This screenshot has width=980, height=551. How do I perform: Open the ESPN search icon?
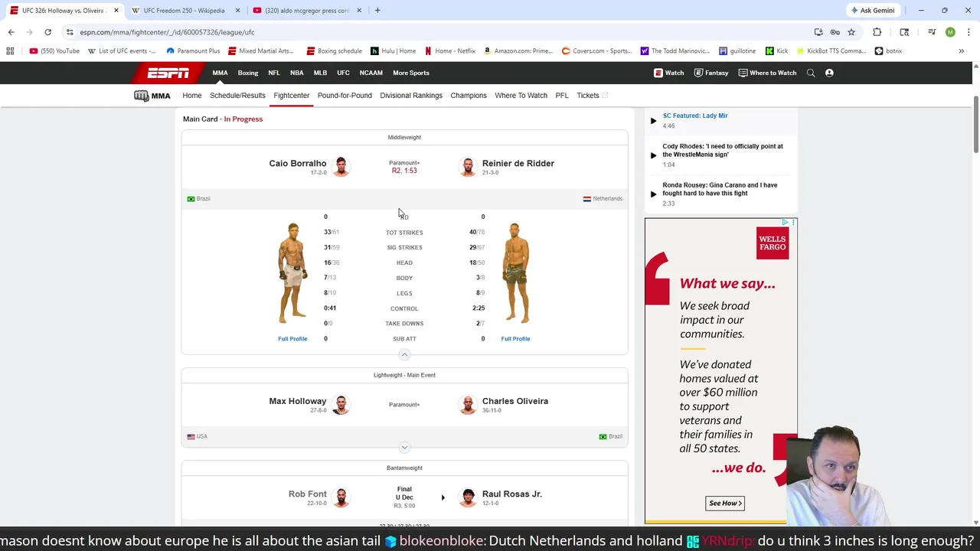click(x=811, y=73)
